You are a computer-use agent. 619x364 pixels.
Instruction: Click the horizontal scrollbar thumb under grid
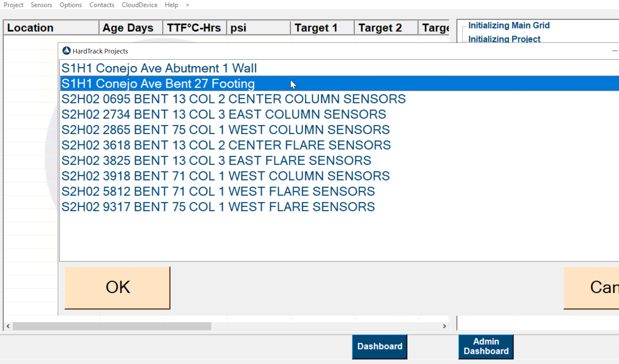point(112,326)
